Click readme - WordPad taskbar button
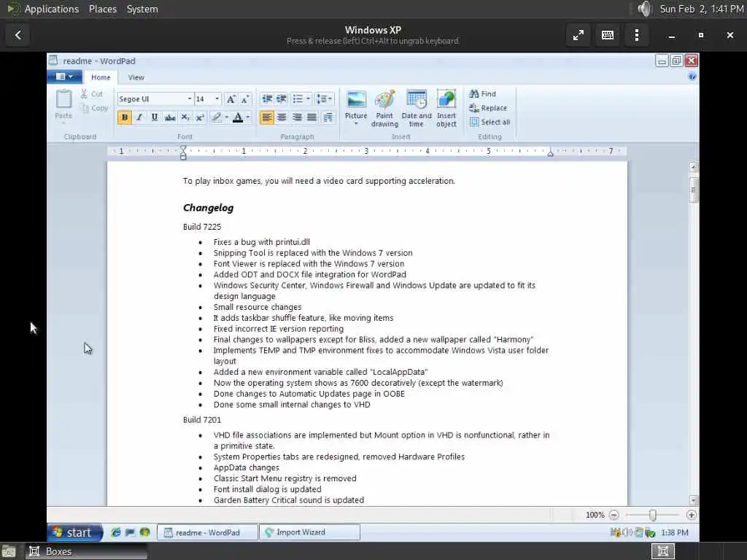The image size is (747, 560). tap(207, 532)
